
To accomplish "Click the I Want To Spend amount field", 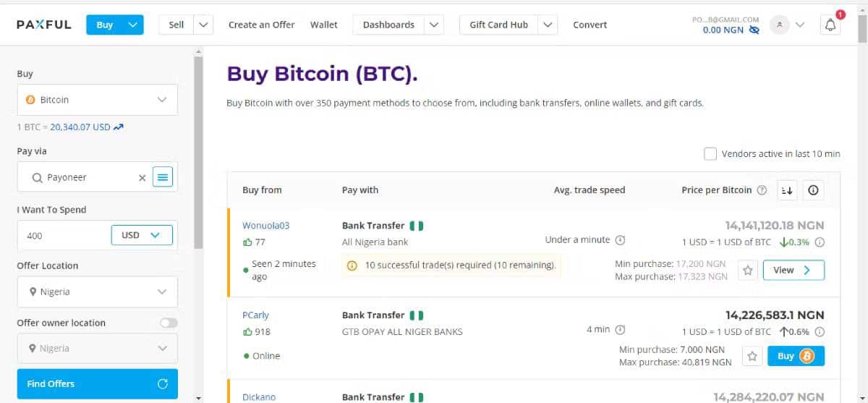I will pyautogui.click(x=64, y=235).
